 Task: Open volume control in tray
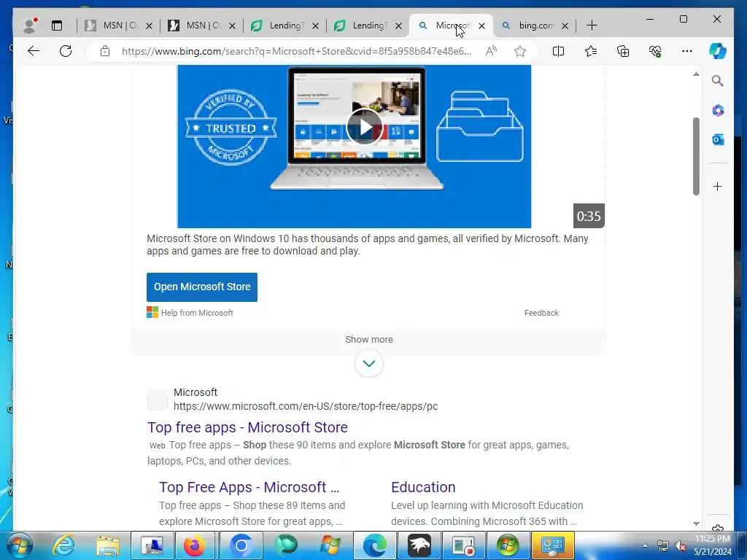(x=681, y=545)
